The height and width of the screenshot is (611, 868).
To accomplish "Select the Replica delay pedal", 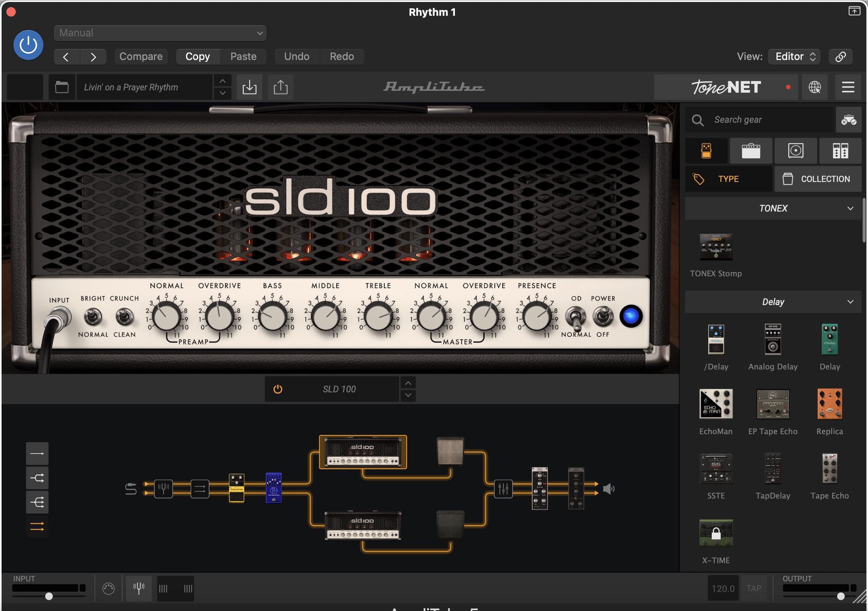I will 830,404.
